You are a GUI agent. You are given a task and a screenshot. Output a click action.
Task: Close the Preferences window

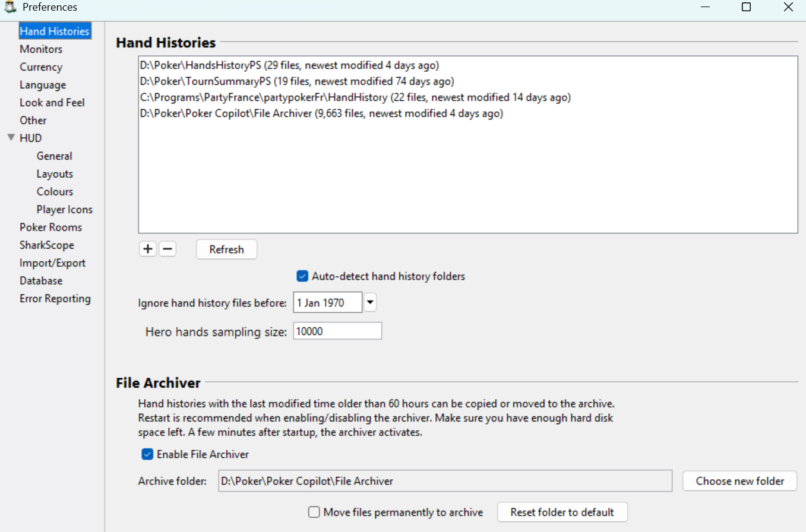tap(788, 7)
